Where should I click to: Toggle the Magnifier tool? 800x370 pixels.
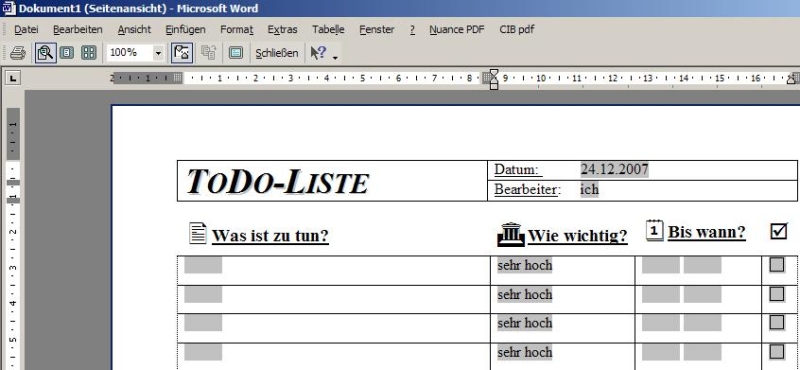pos(46,53)
